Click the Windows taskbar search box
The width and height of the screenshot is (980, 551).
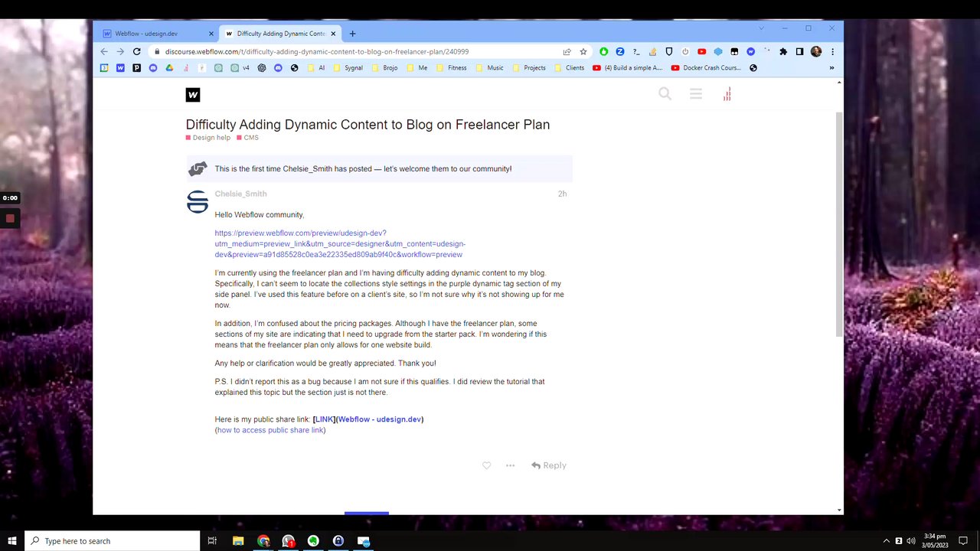pyautogui.click(x=113, y=541)
